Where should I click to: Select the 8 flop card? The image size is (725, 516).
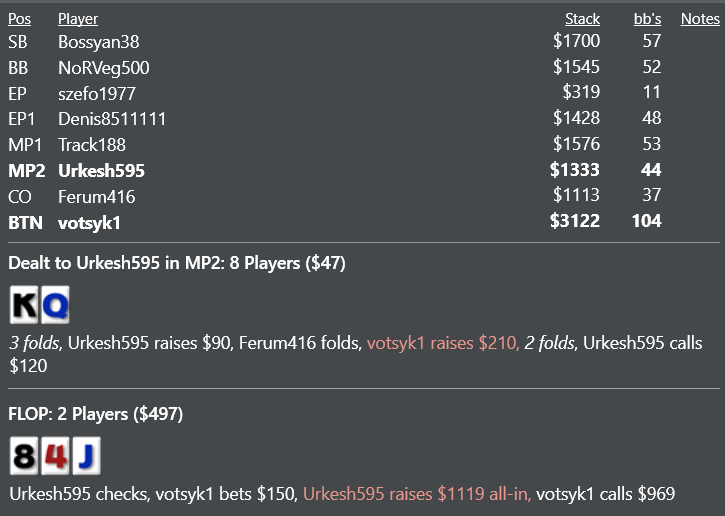click(x=24, y=456)
